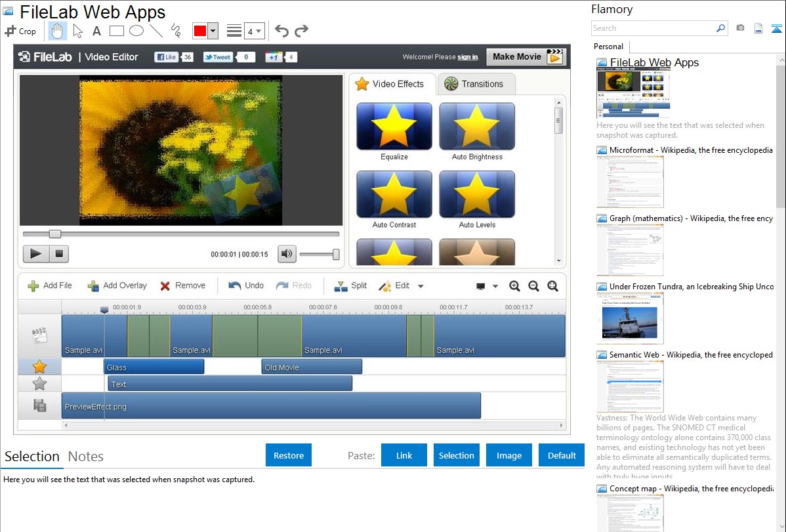The width and height of the screenshot is (786, 532).
Task: Click the red color swatch
Action: point(200,31)
